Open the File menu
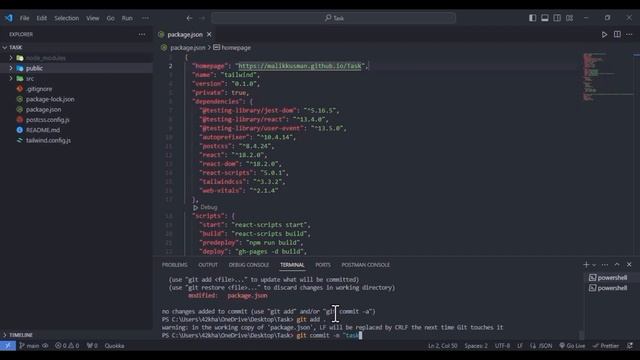Viewport: 640px width, 360px height. tap(24, 18)
